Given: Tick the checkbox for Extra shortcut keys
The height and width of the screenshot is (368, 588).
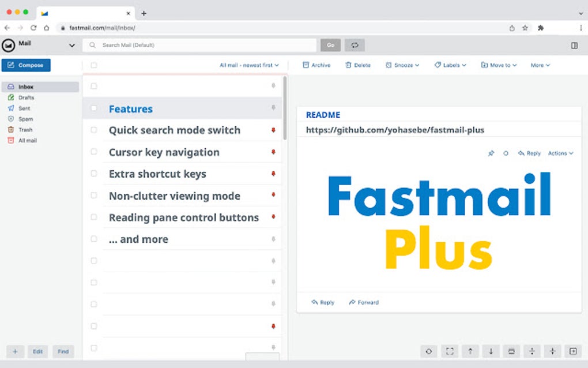Looking at the screenshot, I should 94,174.
